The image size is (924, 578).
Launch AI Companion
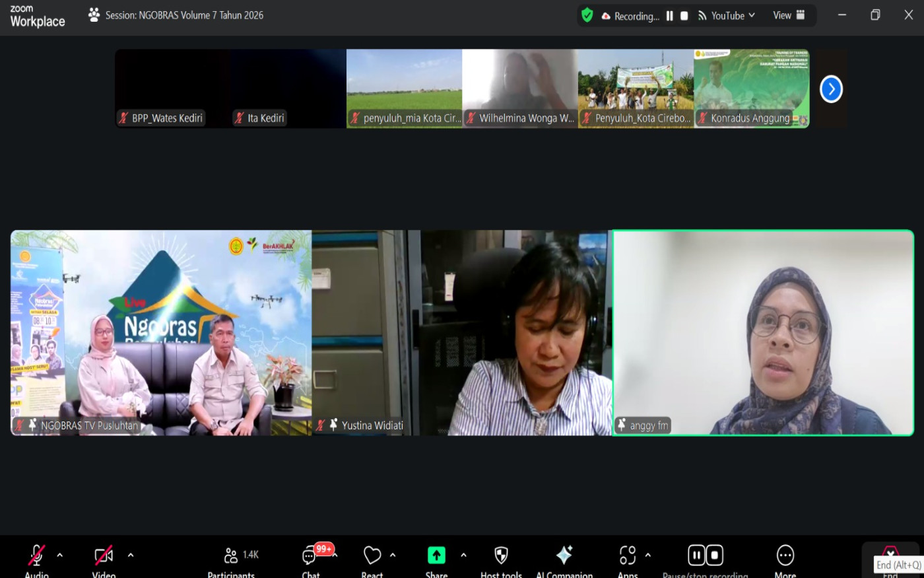[564, 556]
